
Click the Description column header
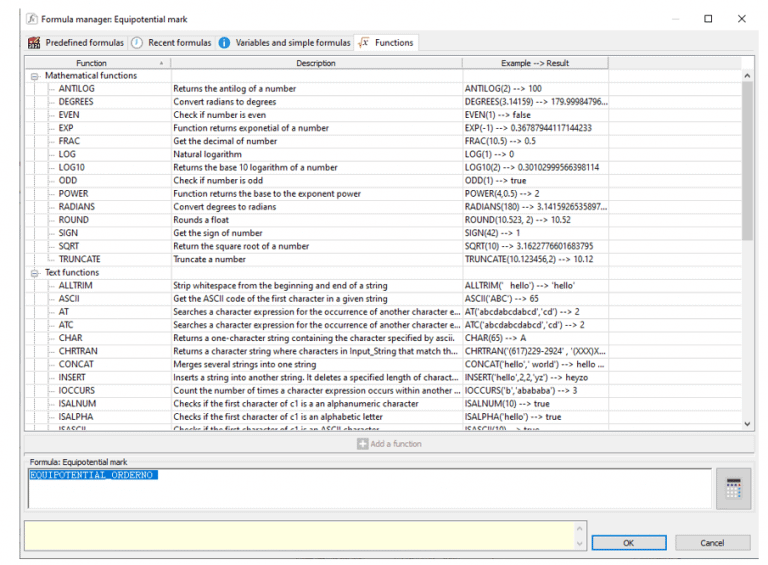click(316, 63)
